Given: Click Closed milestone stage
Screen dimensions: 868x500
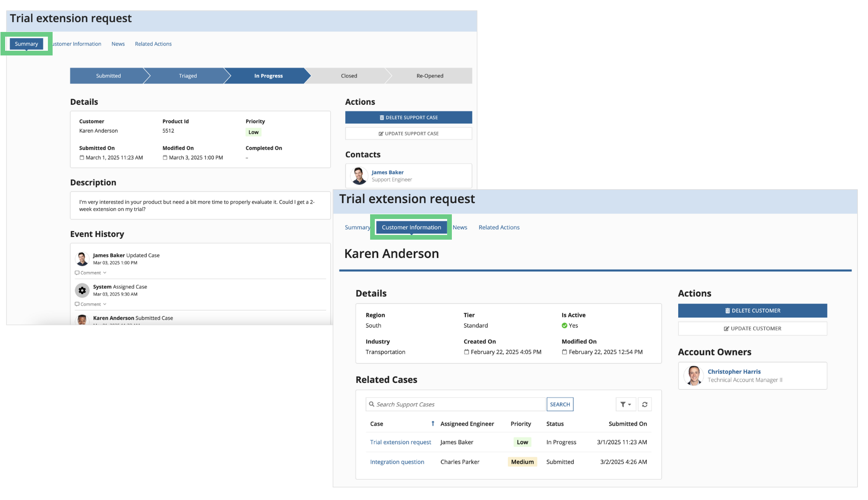Looking at the screenshot, I should (x=349, y=76).
